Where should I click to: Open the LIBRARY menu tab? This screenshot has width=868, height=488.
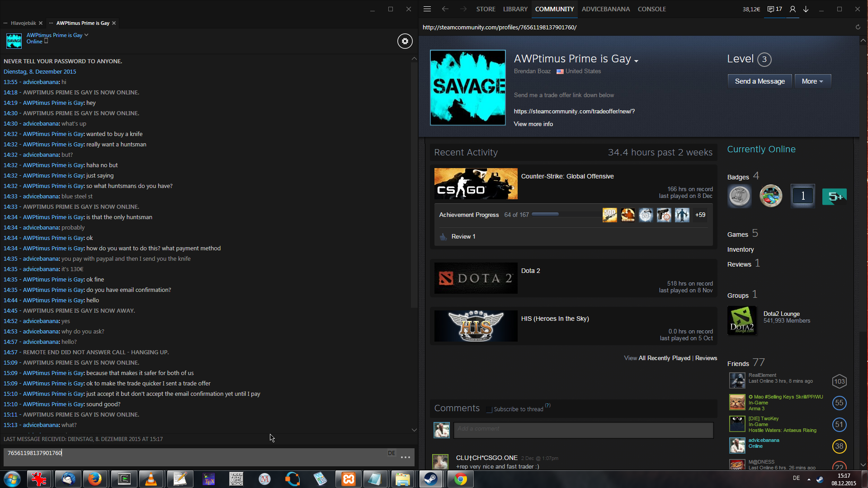515,9
